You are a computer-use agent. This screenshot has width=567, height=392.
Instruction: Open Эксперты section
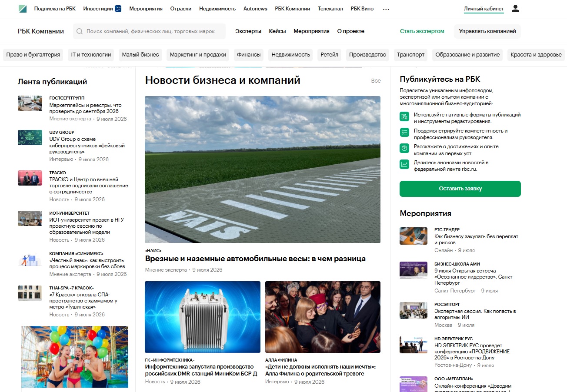[248, 31]
